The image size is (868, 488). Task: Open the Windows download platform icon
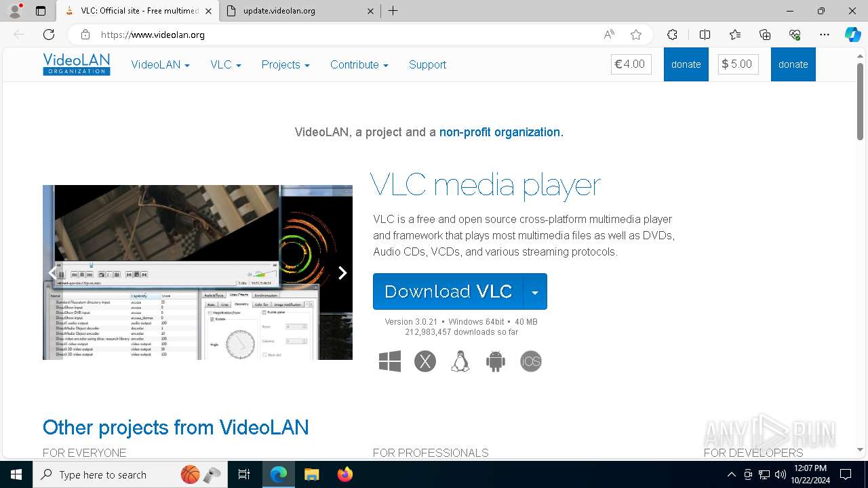[390, 361]
